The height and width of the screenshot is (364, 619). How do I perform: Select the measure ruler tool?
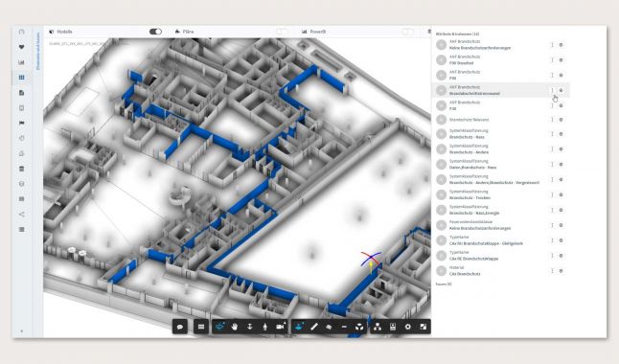pyautogui.click(x=314, y=327)
